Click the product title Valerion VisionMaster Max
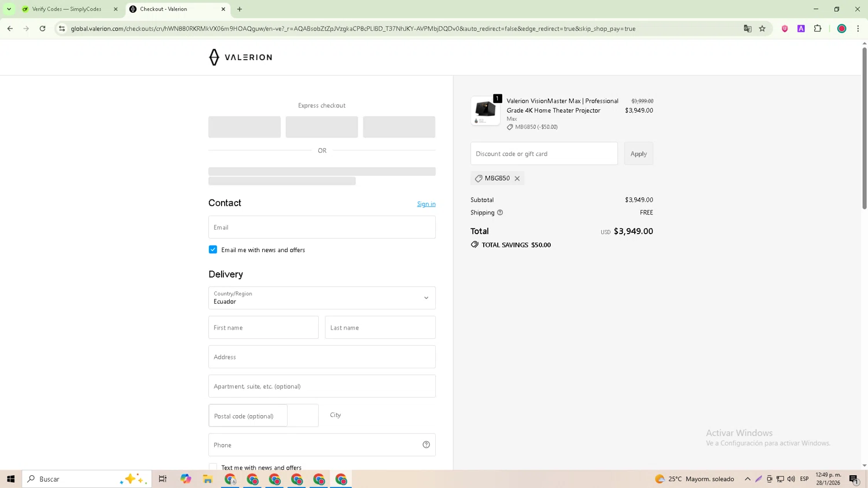Screen dimensions: 868x488 point(562,106)
